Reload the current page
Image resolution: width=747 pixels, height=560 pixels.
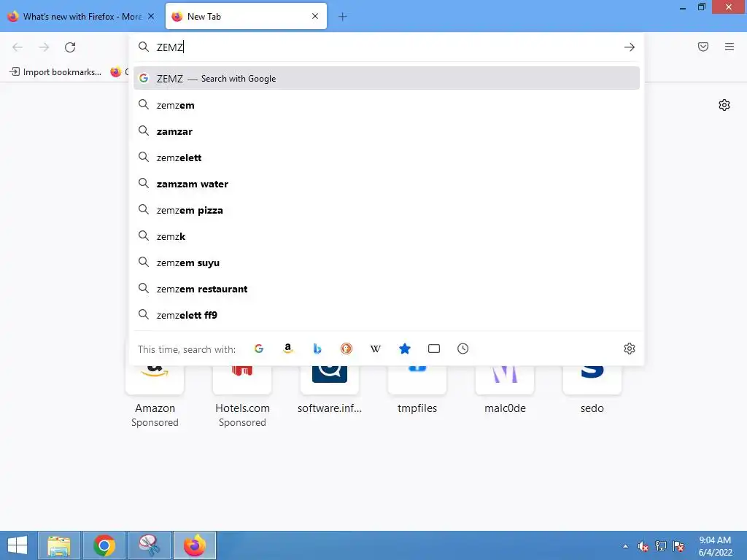70,47
